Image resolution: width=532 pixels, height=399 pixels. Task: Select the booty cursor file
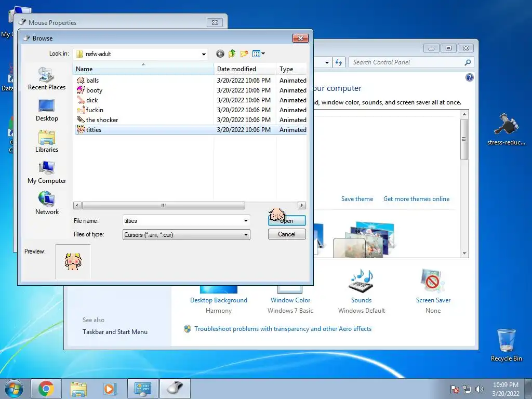[191, 90]
